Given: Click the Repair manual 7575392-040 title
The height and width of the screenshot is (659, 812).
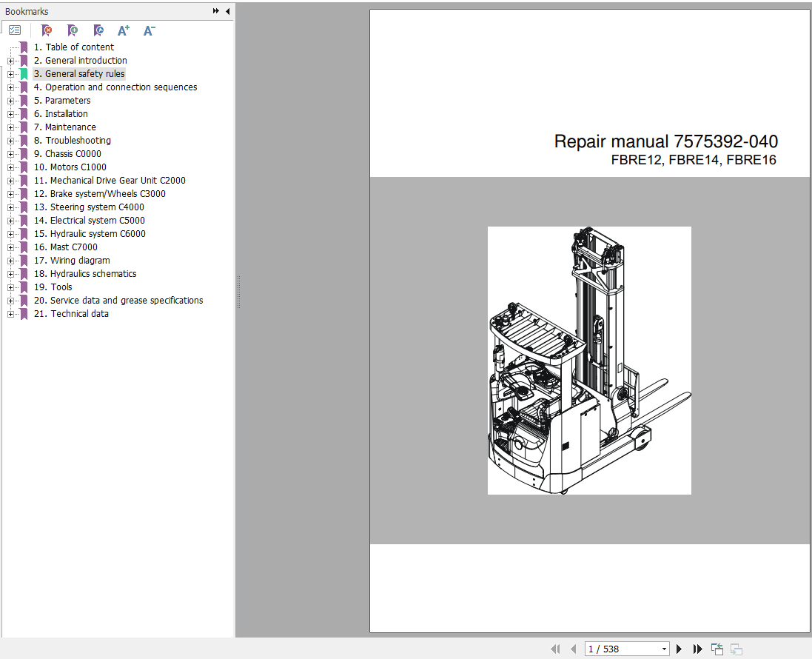Looking at the screenshot, I should [x=666, y=141].
